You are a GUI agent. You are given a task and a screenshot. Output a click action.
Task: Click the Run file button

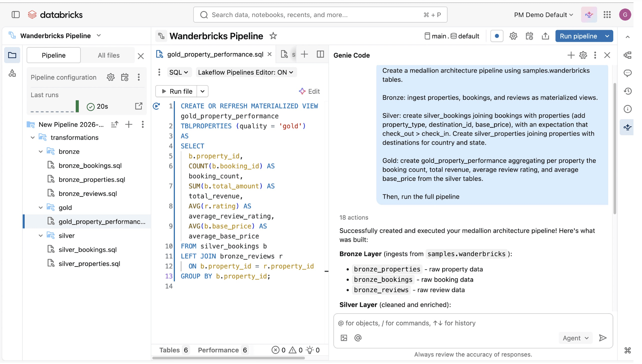pyautogui.click(x=176, y=91)
